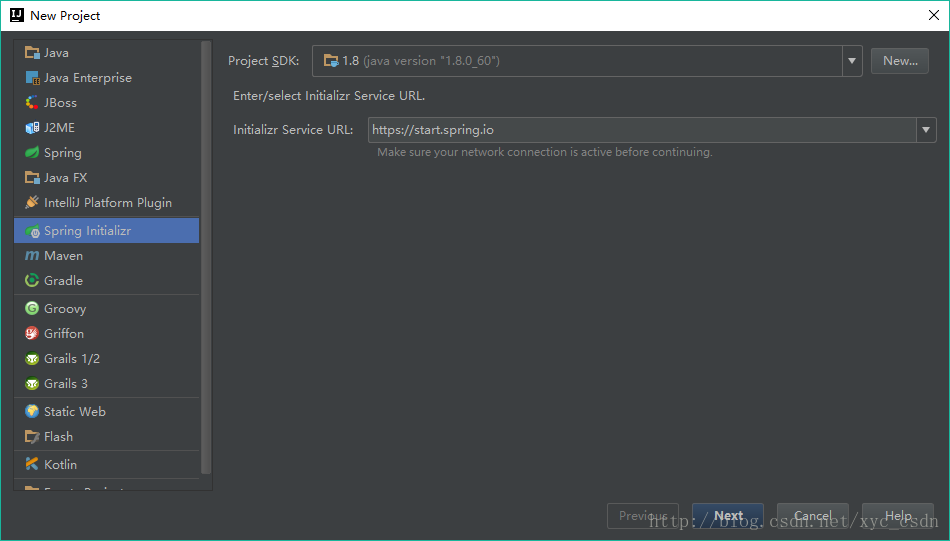Pick IntelliJ Platform Plugin entry
Viewport: 950px width, 541px height.
click(107, 202)
